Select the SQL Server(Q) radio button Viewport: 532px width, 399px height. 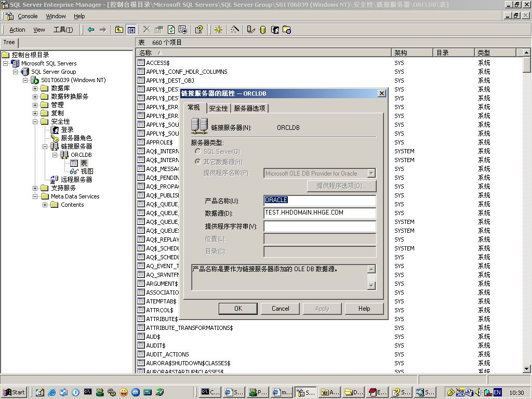coord(198,151)
